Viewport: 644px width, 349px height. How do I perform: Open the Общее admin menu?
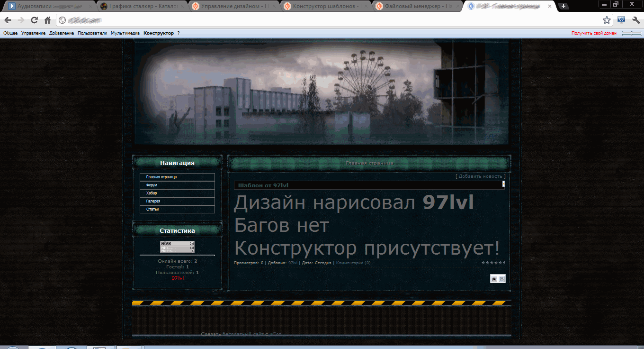(10, 33)
